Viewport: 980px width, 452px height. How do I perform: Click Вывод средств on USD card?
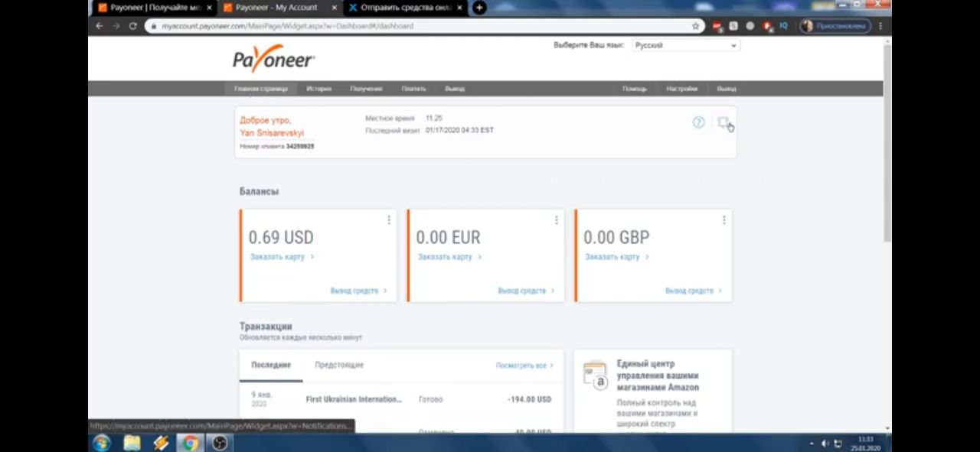click(x=358, y=291)
